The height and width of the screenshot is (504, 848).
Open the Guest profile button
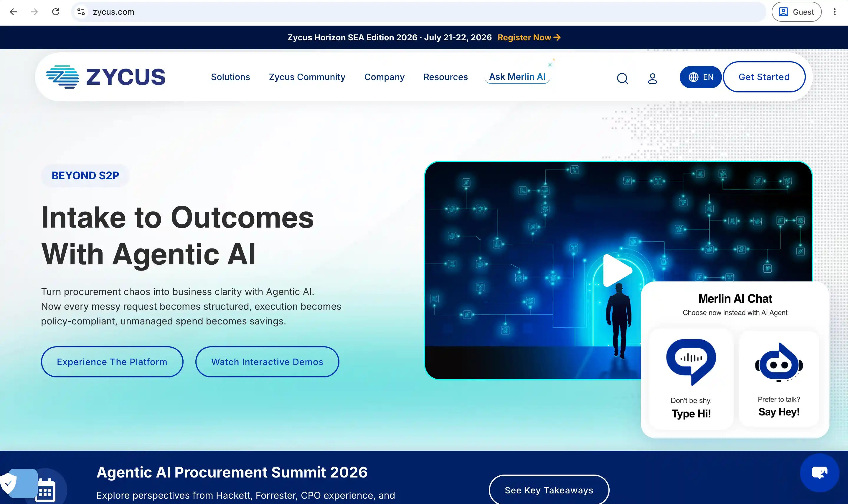pos(796,12)
